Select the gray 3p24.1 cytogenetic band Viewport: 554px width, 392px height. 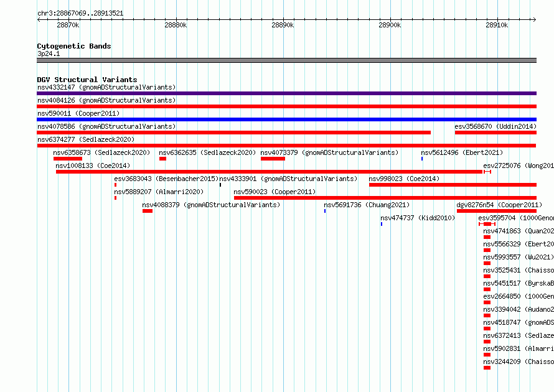click(x=286, y=60)
